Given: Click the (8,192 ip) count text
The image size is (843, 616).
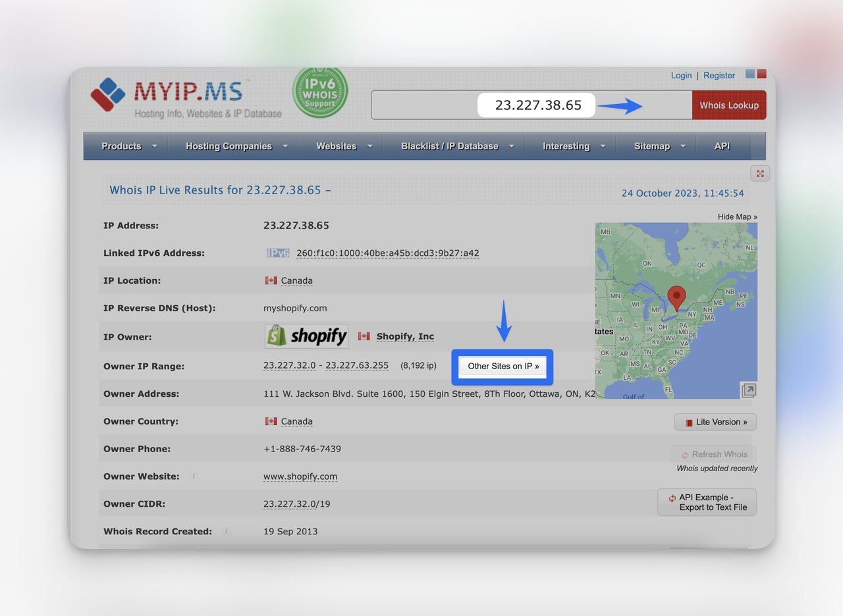Looking at the screenshot, I should tap(418, 366).
